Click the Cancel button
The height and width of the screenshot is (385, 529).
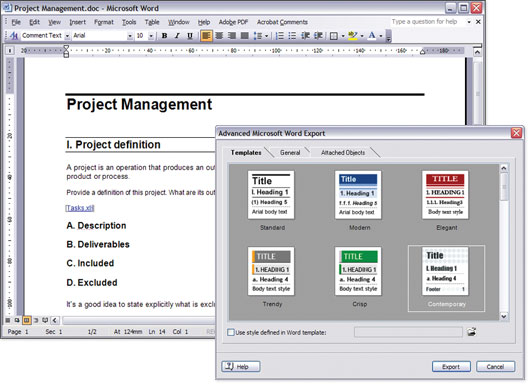coord(495,366)
